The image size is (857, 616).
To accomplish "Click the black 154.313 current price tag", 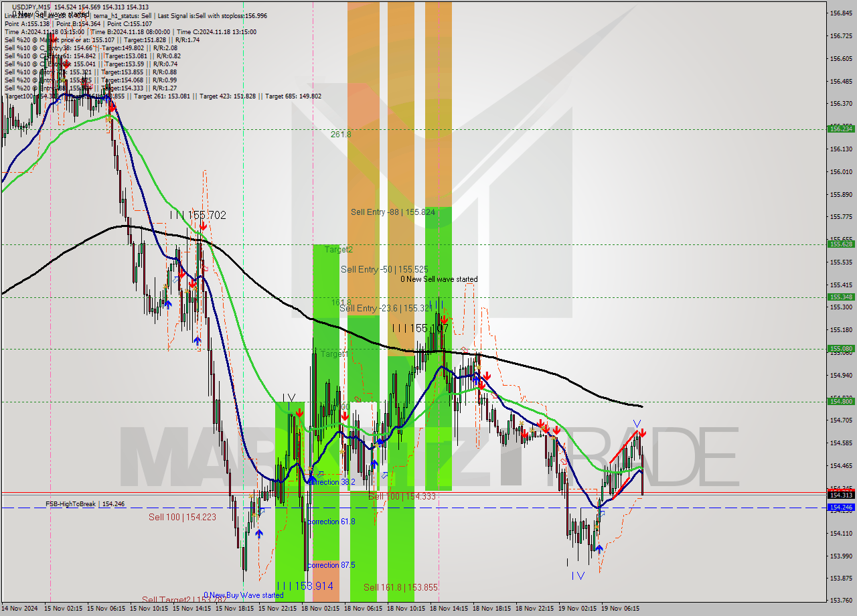I will 841,495.
